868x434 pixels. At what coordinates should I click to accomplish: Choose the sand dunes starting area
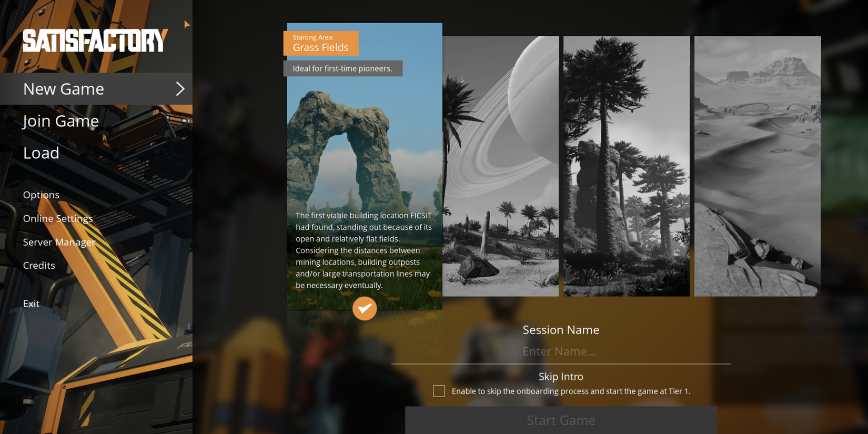[757, 166]
